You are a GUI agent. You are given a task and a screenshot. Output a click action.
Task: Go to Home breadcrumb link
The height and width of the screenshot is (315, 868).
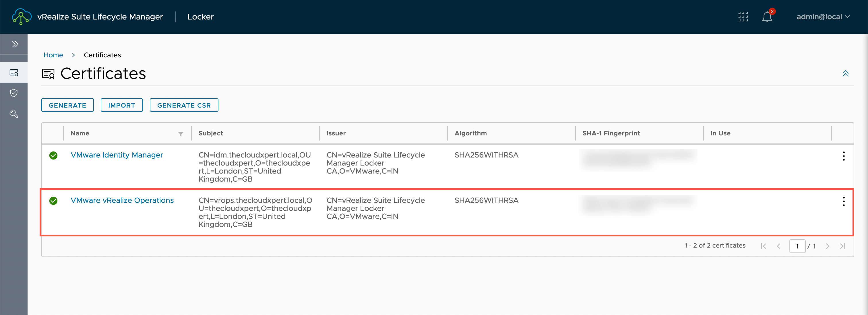click(53, 55)
